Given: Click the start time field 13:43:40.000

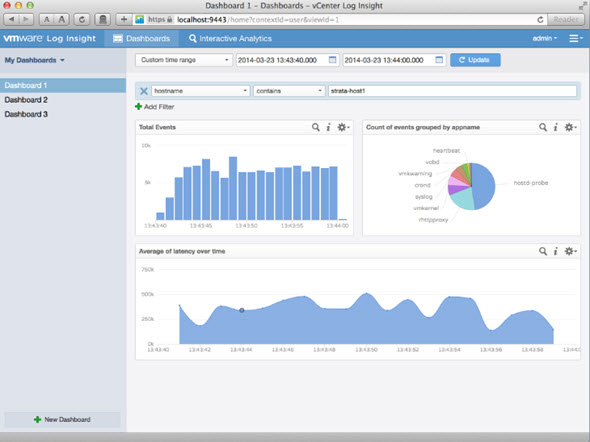Looking at the screenshot, I should click(x=282, y=60).
